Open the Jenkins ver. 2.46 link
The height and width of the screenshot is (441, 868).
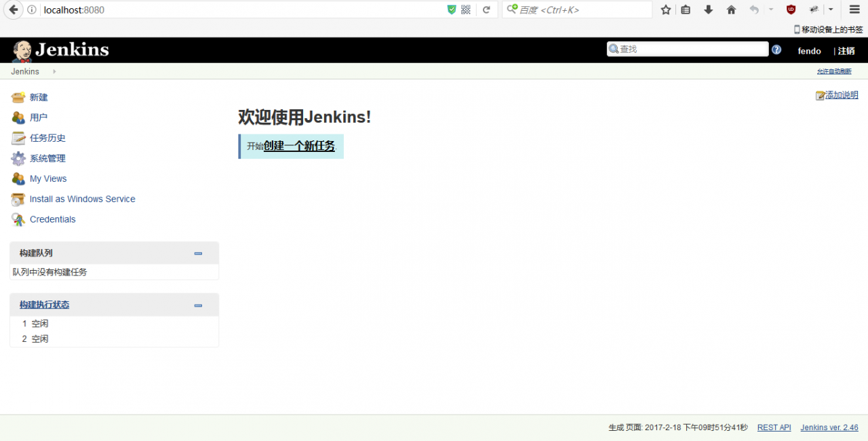tap(829, 427)
